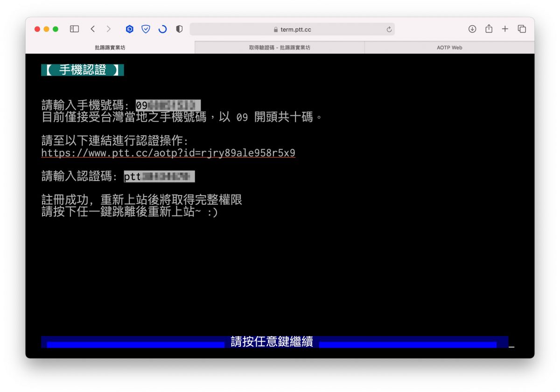Reload the term.ptt.cc page
Screen dimensions: 560x392
(x=389, y=29)
